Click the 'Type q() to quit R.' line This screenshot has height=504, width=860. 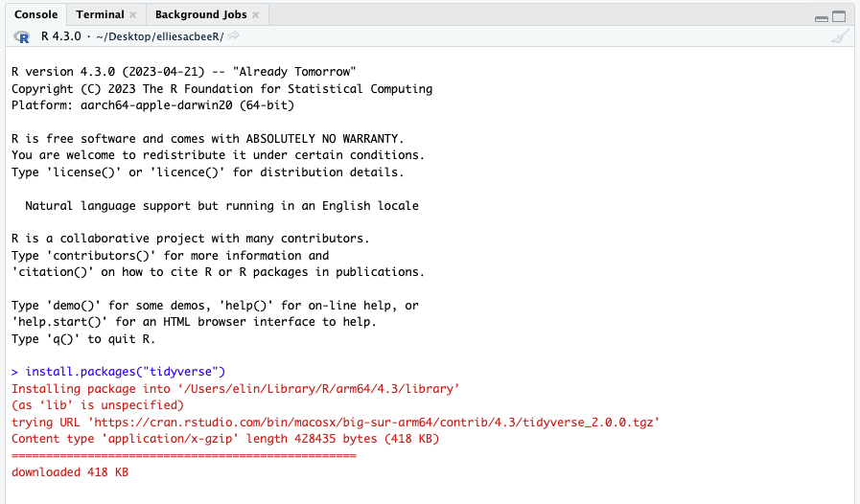tap(83, 339)
